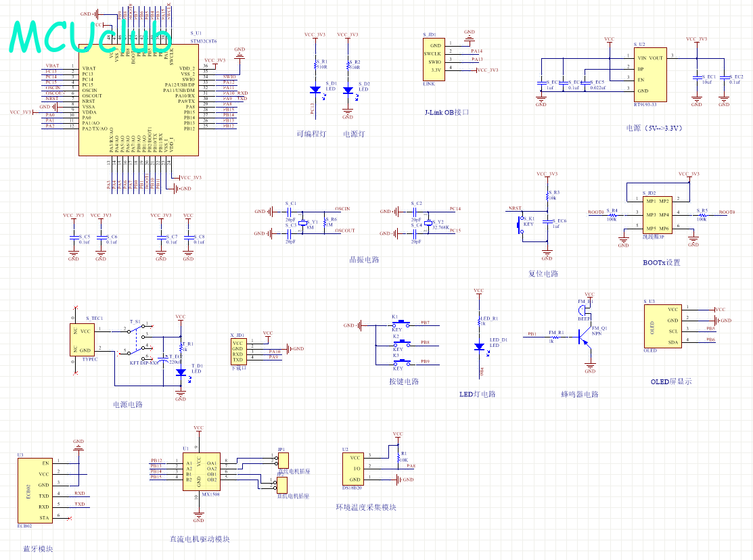Select the S_EC6 1uf capacitor

(547, 221)
